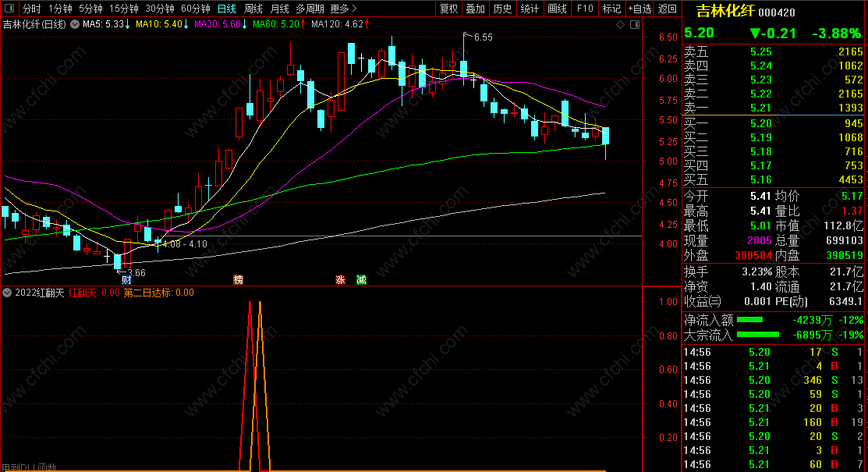Click the 返回 back button
The height and width of the screenshot is (472, 868).
pos(667,9)
